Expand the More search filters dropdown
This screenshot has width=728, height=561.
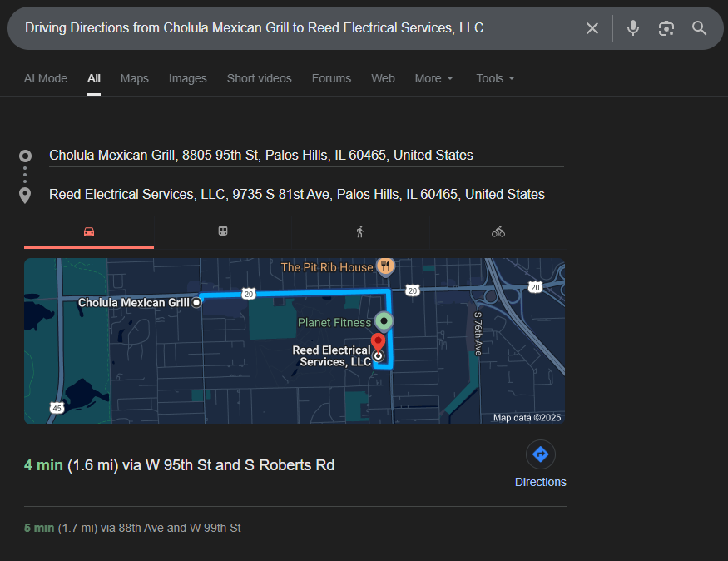[434, 78]
